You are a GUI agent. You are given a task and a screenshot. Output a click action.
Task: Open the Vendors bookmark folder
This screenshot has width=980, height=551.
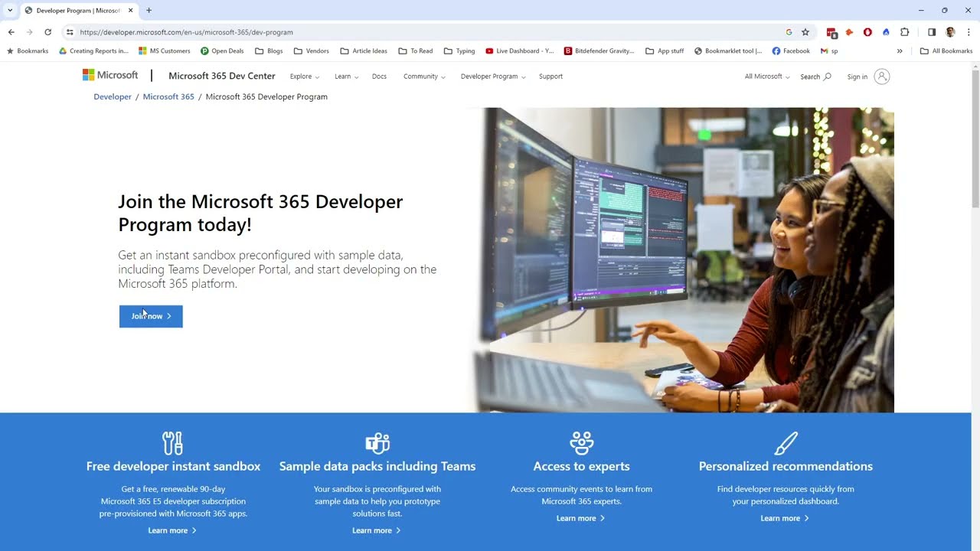click(311, 51)
